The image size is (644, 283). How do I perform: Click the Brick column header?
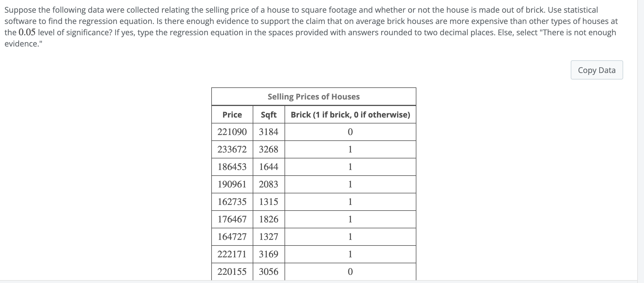click(350, 114)
